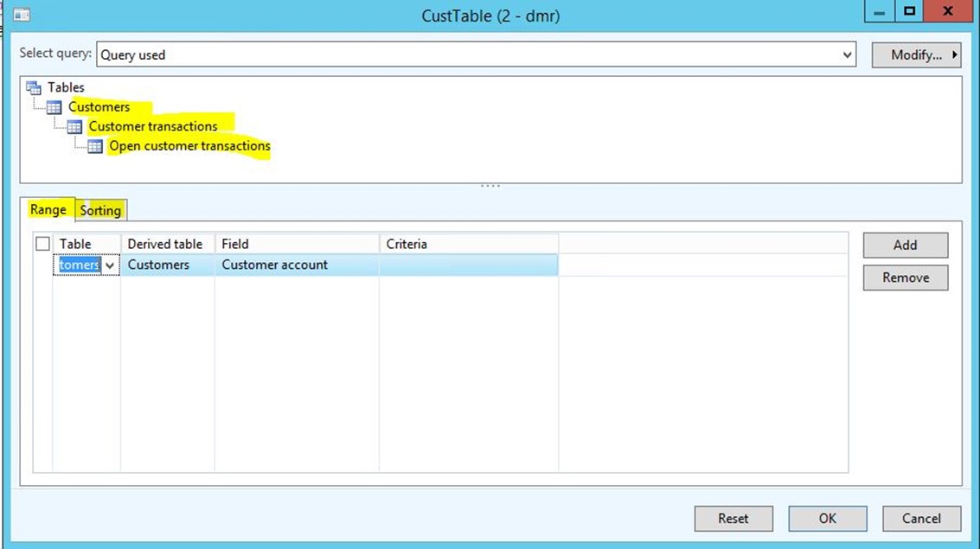Screen dimensions: 980x549
Task: Tick the select-all checkbox in grid header
Action: point(42,244)
